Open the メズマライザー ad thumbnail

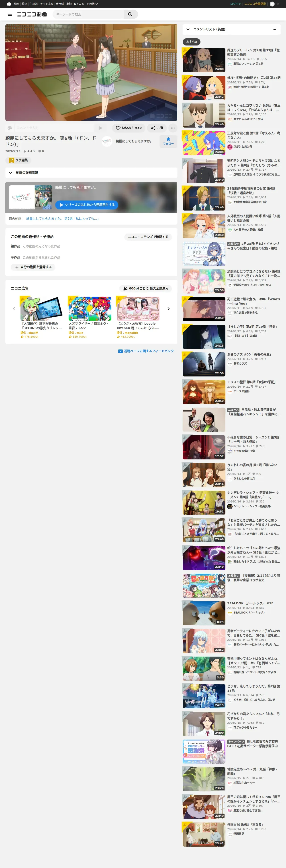click(x=90, y=309)
